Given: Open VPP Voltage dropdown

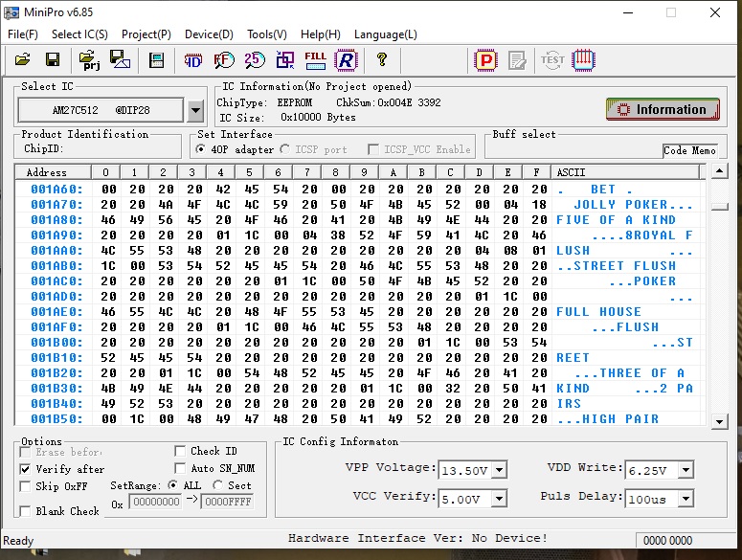Looking at the screenshot, I should click(499, 470).
